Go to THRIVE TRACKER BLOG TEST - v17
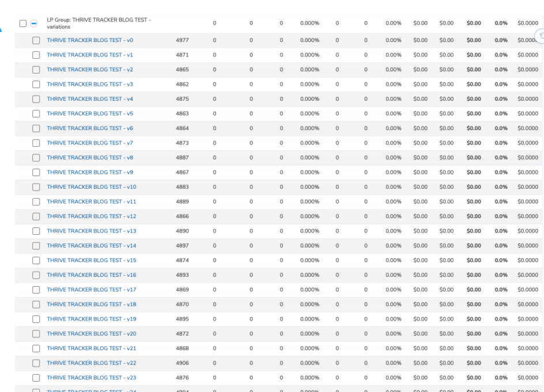Screen dimensions: 544x392 [x=92, y=290]
